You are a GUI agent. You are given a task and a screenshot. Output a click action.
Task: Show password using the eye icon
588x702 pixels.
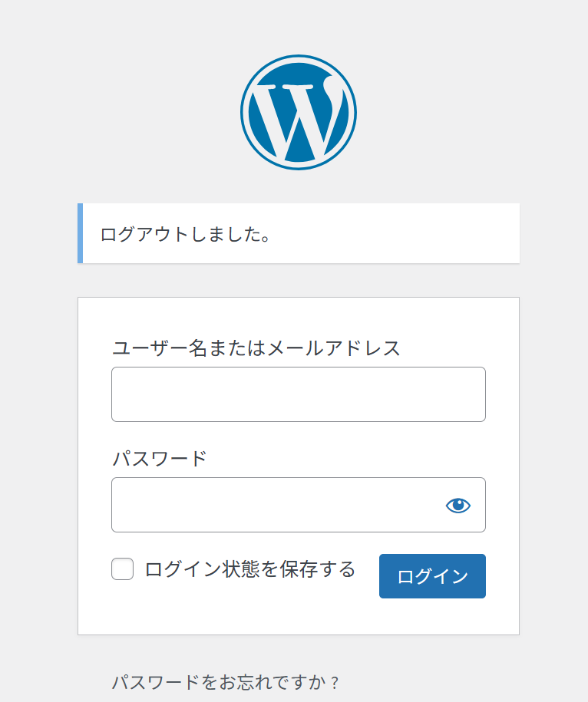(458, 506)
